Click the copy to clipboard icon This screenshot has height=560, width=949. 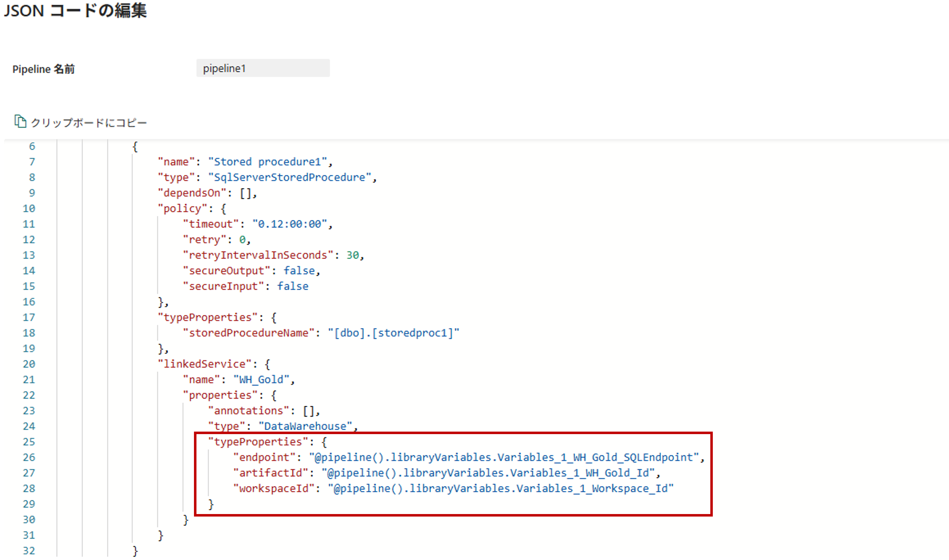(x=20, y=121)
